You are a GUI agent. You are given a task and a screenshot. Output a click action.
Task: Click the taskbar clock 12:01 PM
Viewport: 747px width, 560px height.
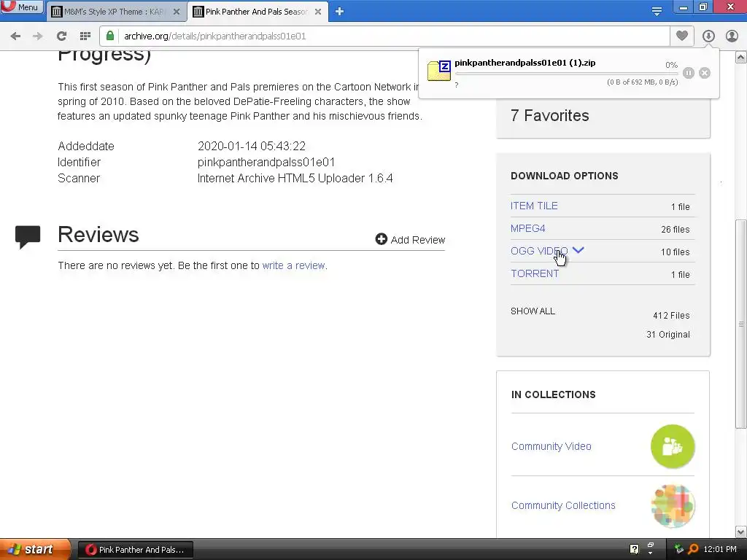[x=720, y=550]
